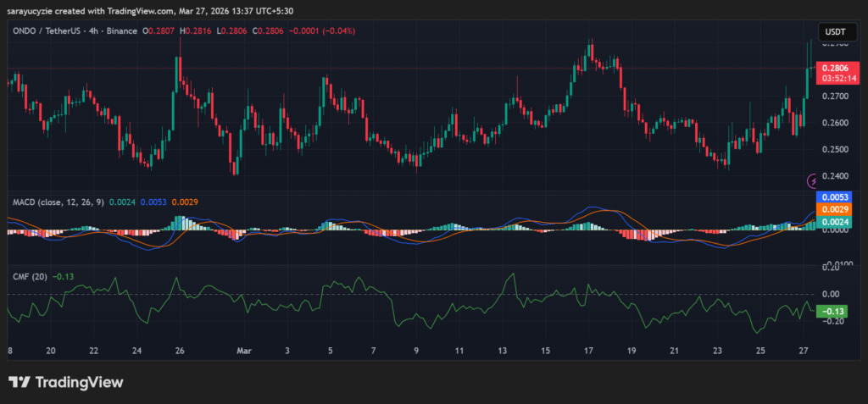Click the CMF 0.00 level on scale
This screenshot has width=868, height=404.
pos(831,294)
